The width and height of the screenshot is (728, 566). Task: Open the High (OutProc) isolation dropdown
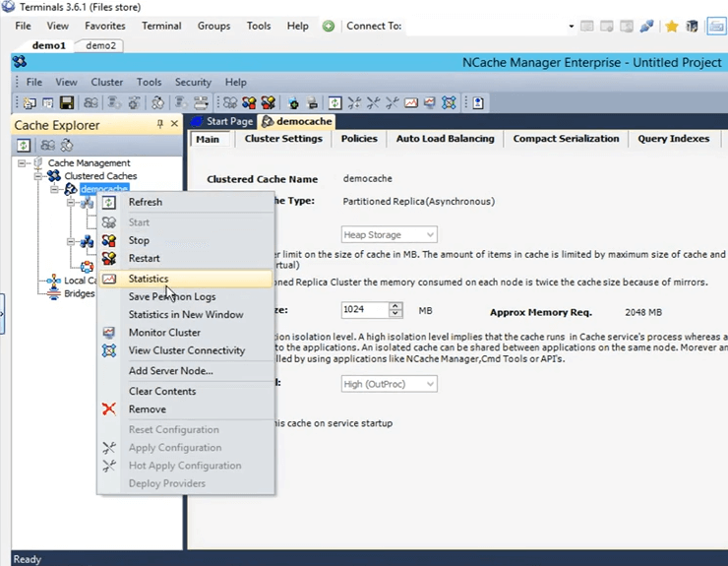coord(430,384)
